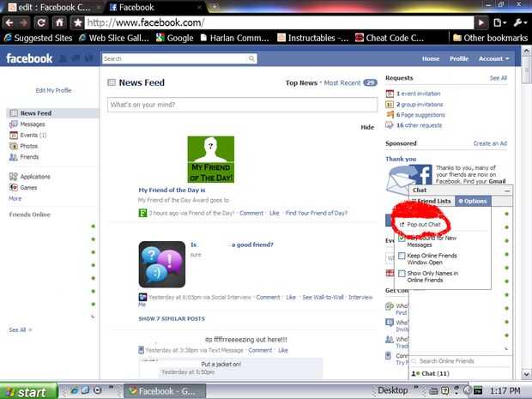Click See All next to Requests
Screen dimensions: 532x399
click(499, 78)
